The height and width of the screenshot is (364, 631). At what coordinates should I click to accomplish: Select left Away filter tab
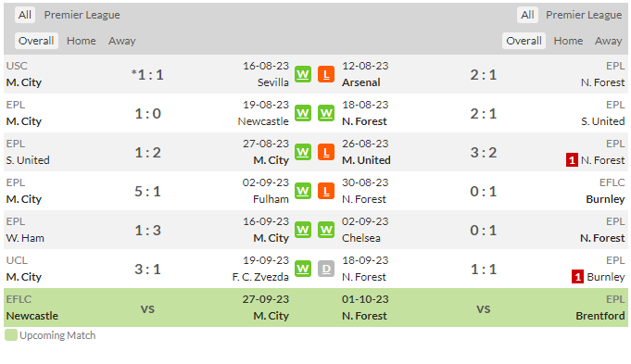[x=122, y=41]
